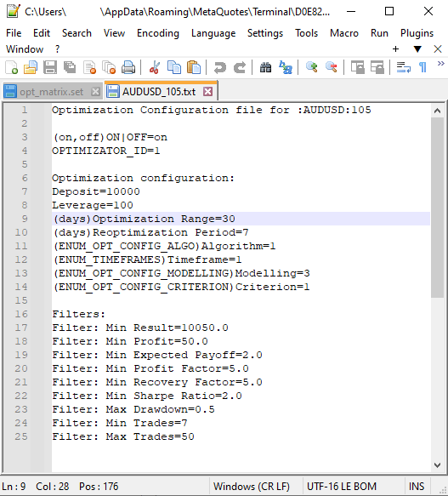Click the Synchronize Vertical Scrolling icon
The height and width of the screenshot is (496, 448).
358,67
